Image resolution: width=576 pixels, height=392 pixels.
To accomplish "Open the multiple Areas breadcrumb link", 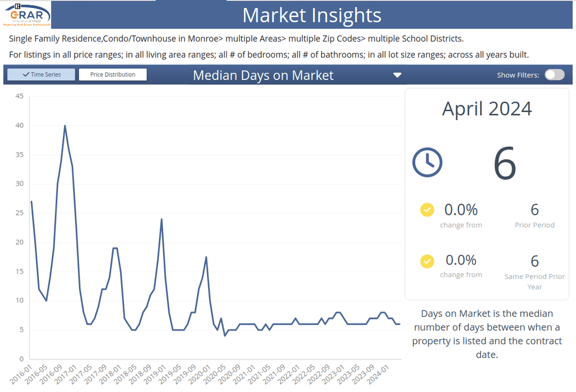I will pyautogui.click(x=254, y=38).
